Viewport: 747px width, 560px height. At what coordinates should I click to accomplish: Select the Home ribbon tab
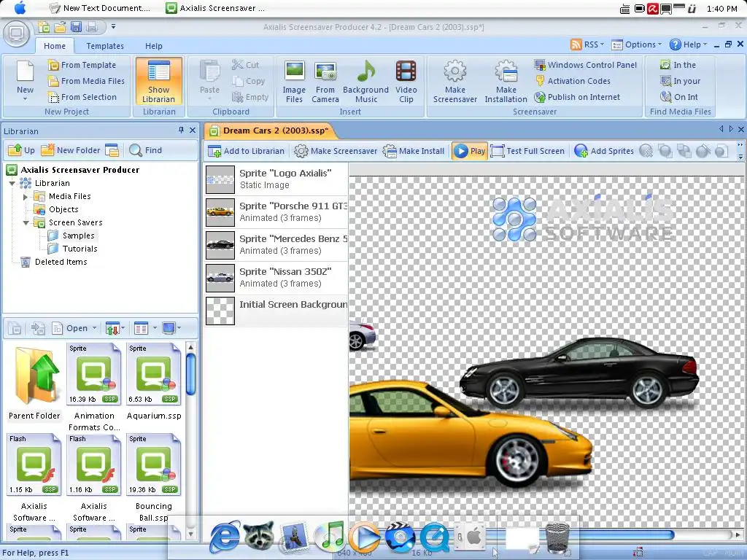pyautogui.click(x=55, y=46)
